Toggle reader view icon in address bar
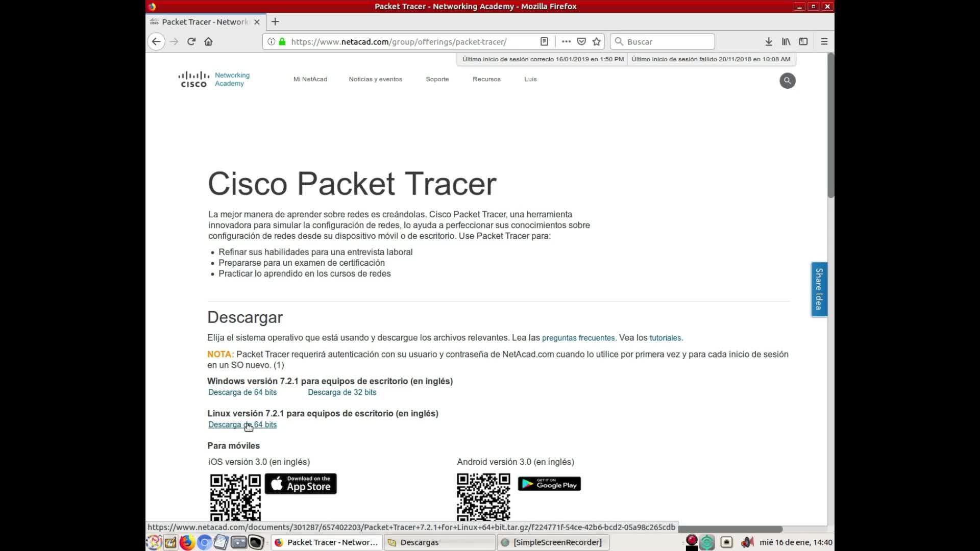The image size is (980, 551). tap(544, 42)
